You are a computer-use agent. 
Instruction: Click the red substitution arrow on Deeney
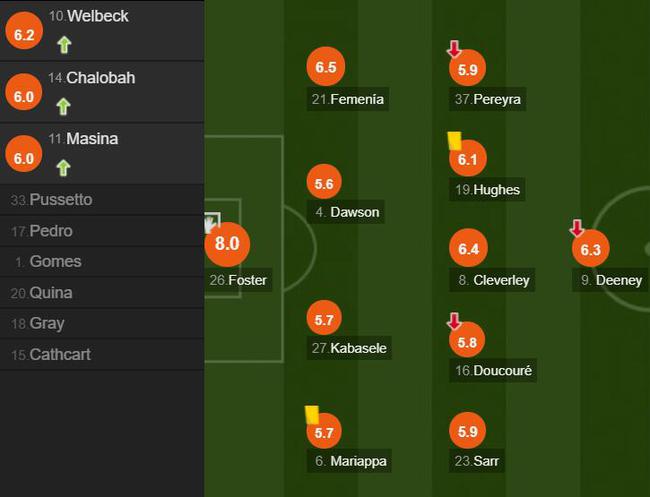(577, 228)
